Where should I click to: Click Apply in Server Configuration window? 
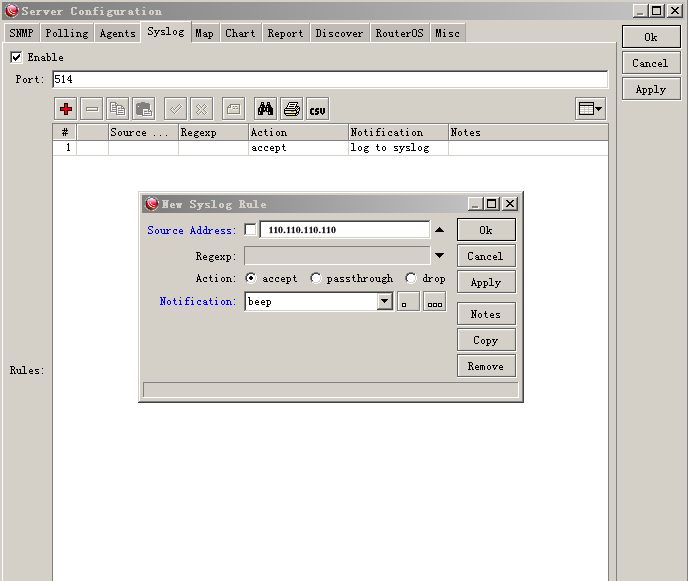coord(651,89)
